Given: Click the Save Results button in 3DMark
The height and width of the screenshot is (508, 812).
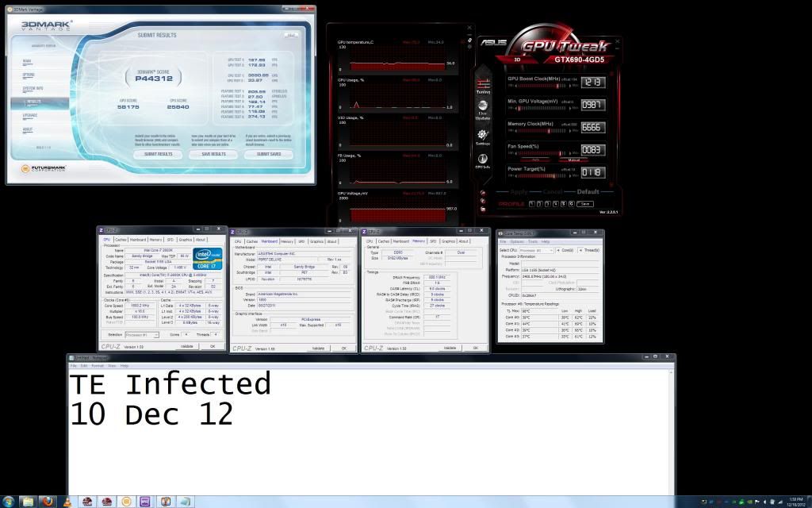Looking at the screenshot, I should (x=213, y=154).
